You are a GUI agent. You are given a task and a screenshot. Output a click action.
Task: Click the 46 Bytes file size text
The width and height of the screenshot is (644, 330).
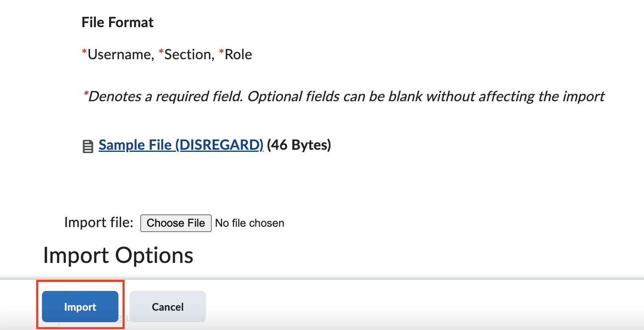(299, 145)
